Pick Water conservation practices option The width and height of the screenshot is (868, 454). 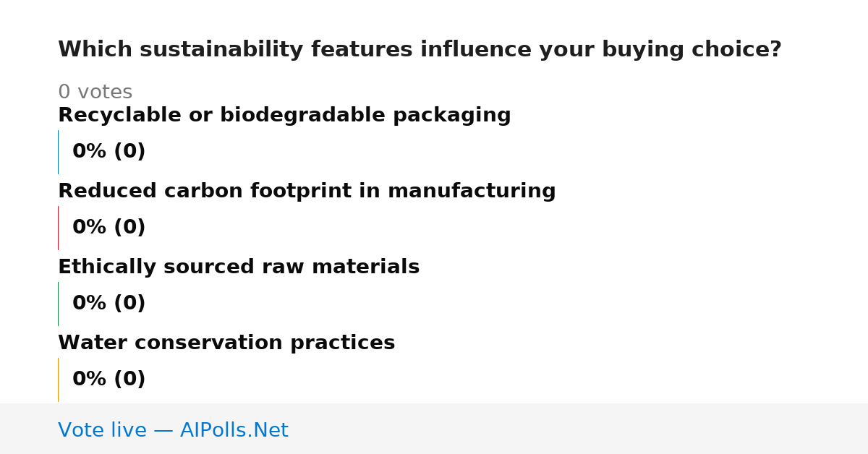[x=226, y=343]
